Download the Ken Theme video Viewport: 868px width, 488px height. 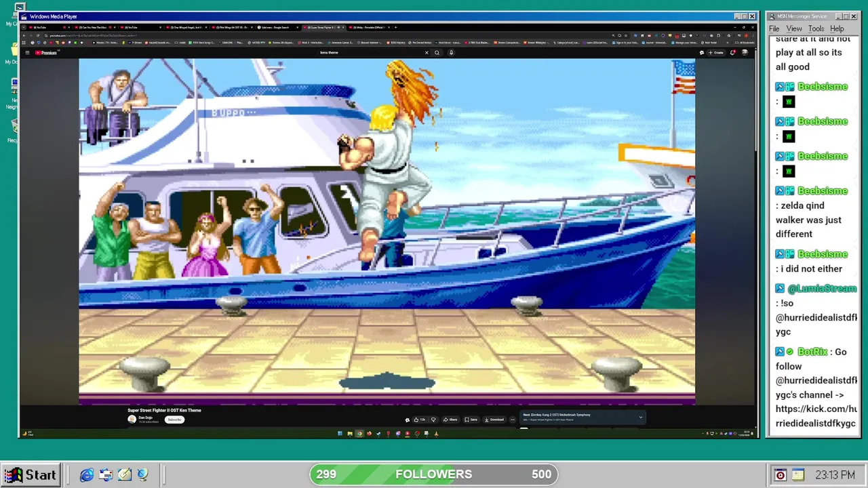(494, 420)
